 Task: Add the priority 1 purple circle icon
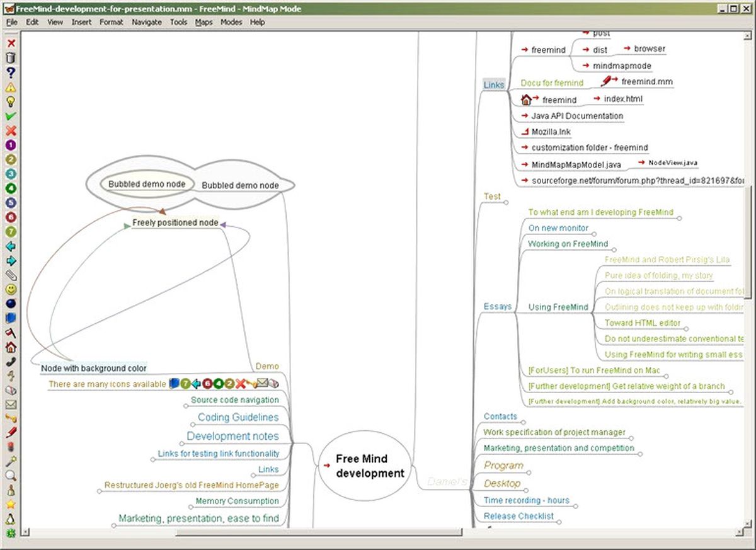point(11,145)
